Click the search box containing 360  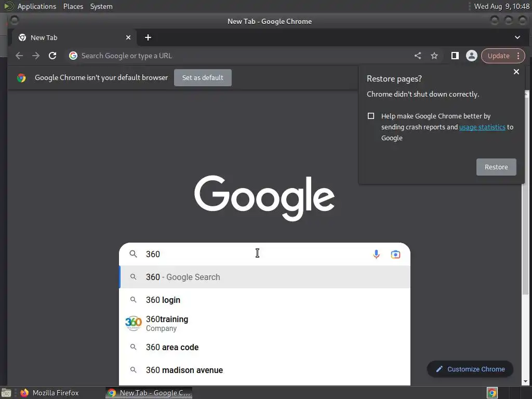pos(264,254)
